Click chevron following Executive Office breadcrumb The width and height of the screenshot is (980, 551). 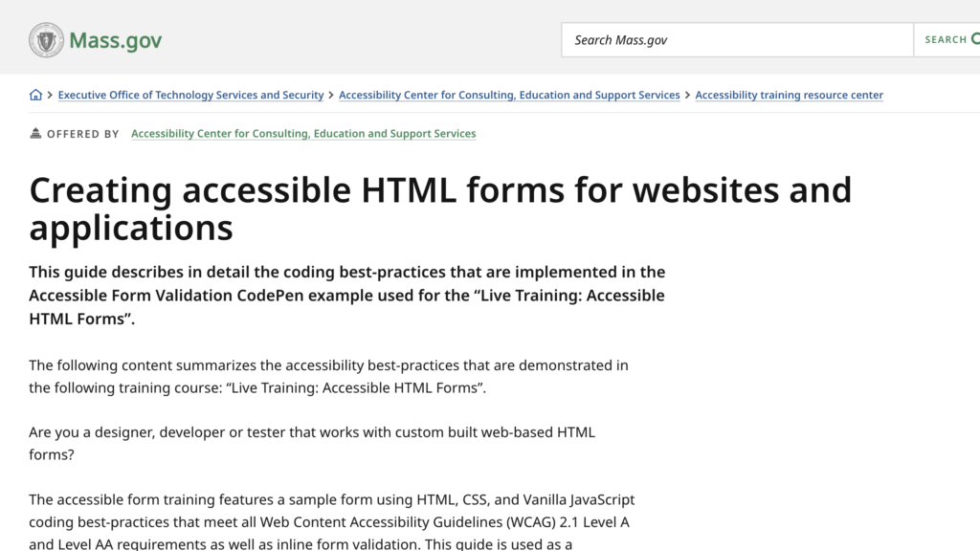(331, 95)
